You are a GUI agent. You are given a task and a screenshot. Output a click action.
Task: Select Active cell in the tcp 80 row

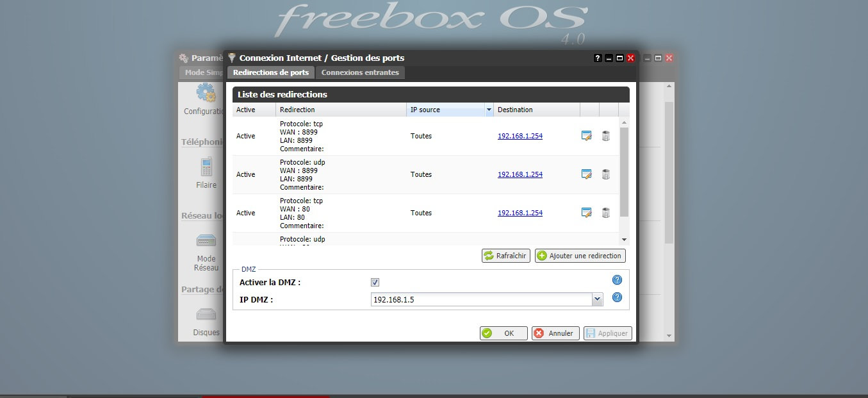coord(246,213)
